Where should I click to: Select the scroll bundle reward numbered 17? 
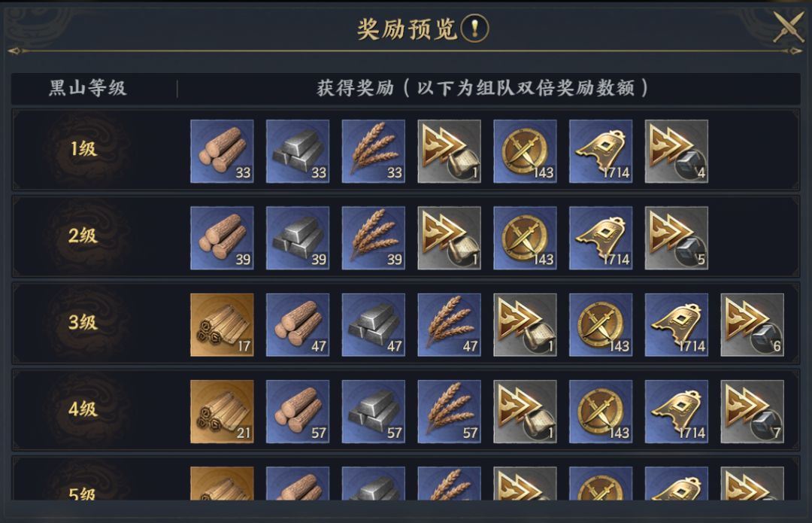point(222,325)
